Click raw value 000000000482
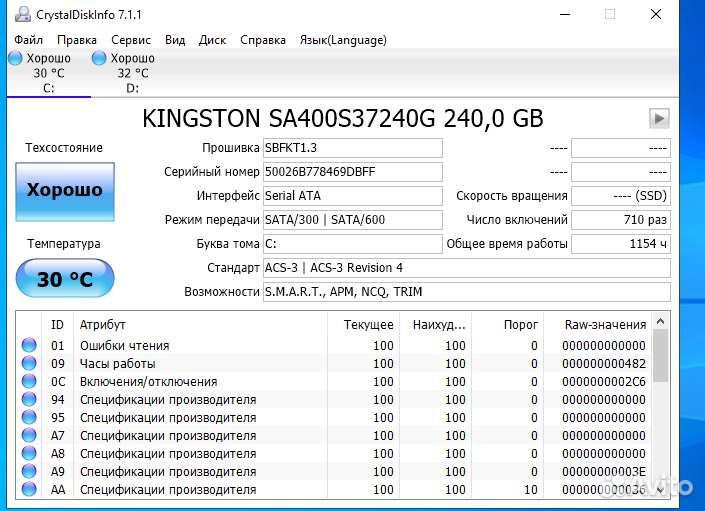The height and width of the screenshot is (511, 705). click(x=604, y=364)
